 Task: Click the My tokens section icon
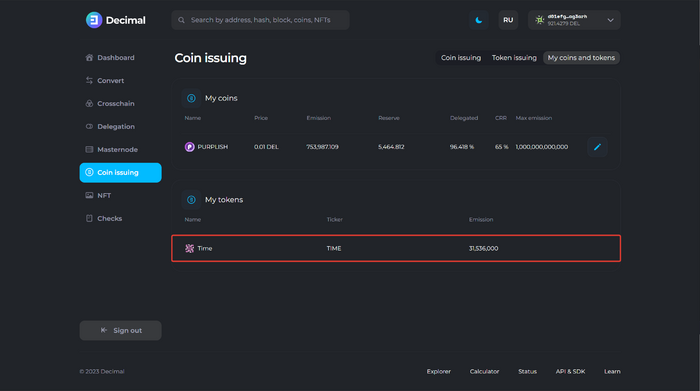pos(191,200)
